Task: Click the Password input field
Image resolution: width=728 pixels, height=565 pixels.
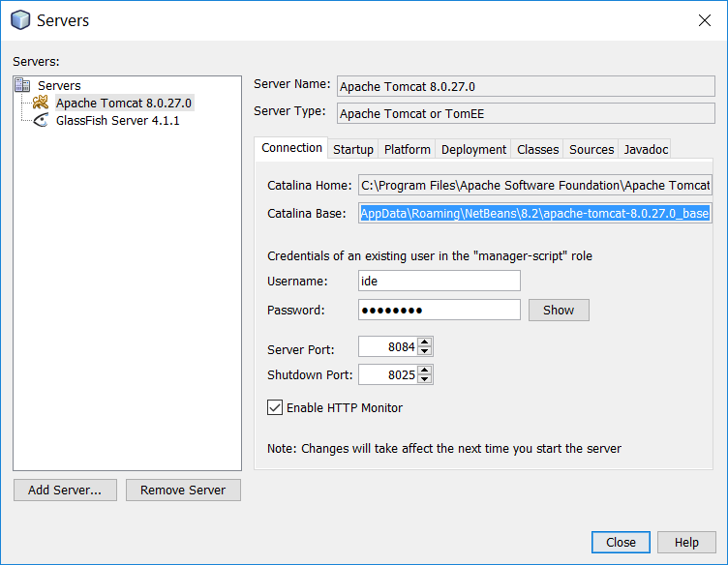Action: 440,310
